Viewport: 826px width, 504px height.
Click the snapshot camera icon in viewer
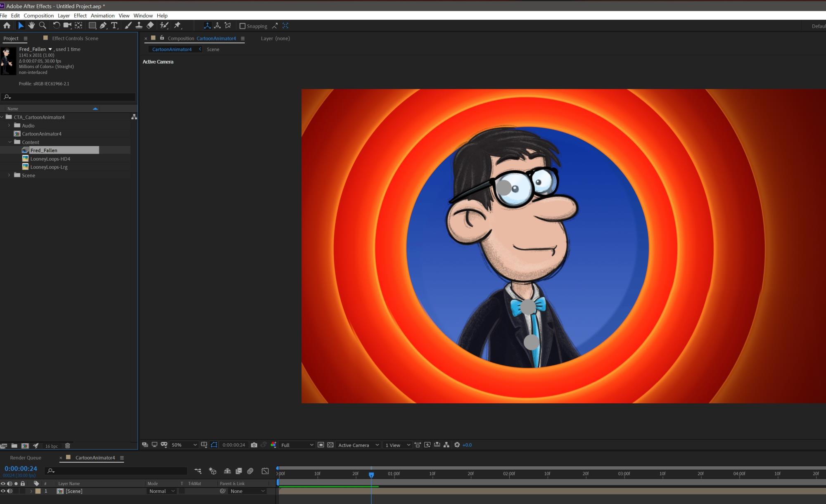point(254,445)
